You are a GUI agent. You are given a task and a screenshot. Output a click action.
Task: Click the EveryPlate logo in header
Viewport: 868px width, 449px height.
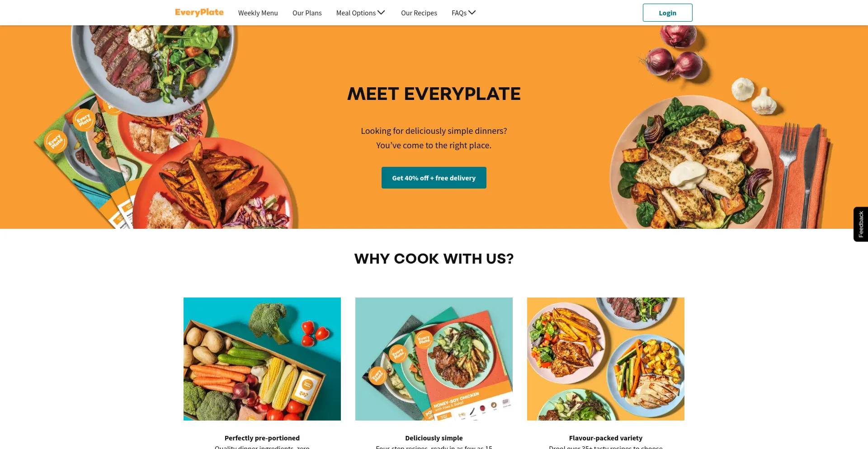tap(199, 13)
